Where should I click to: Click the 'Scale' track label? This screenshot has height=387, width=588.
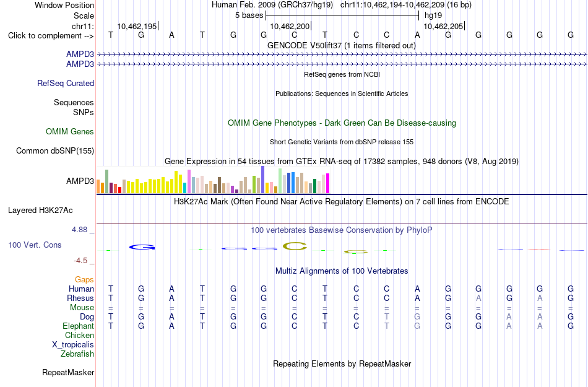click(x=84, y=15)
